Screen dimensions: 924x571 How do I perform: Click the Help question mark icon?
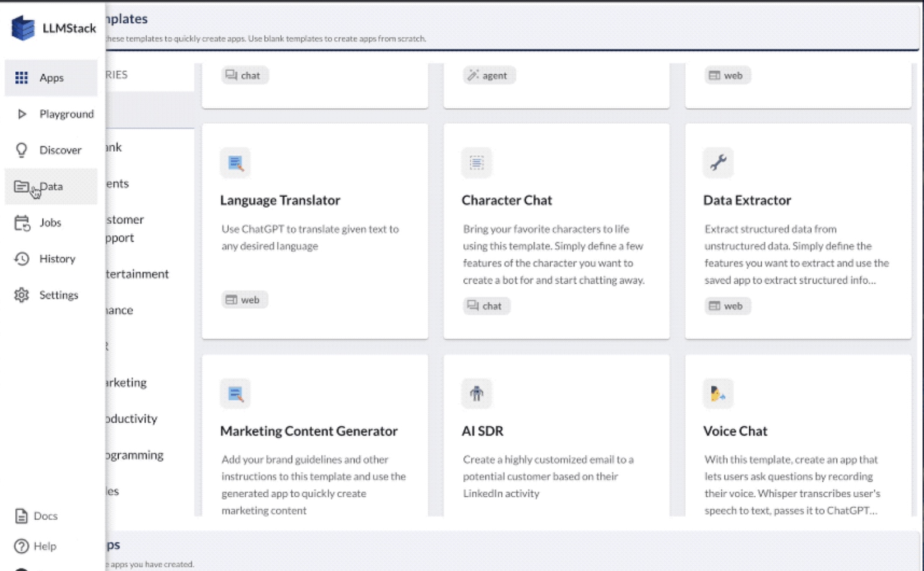pos(22,546)
